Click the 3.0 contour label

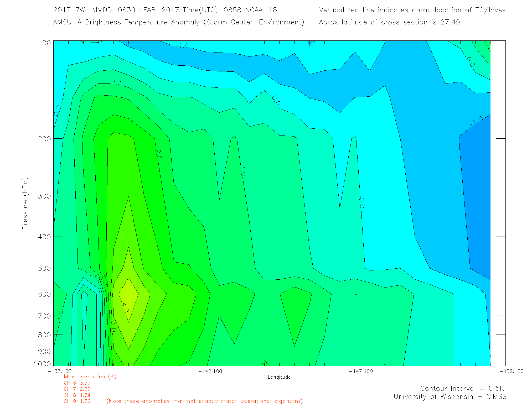point(113,327)
